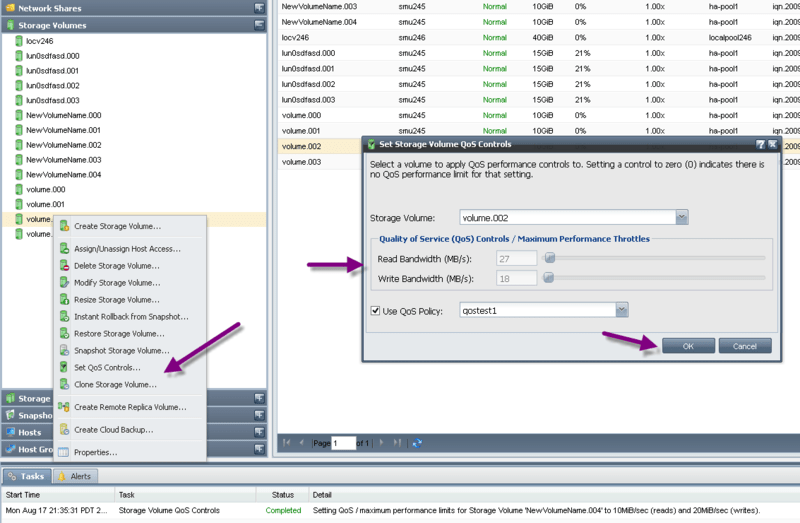Uncheck the Use QoS Policy checkbox

click(376, 311)
